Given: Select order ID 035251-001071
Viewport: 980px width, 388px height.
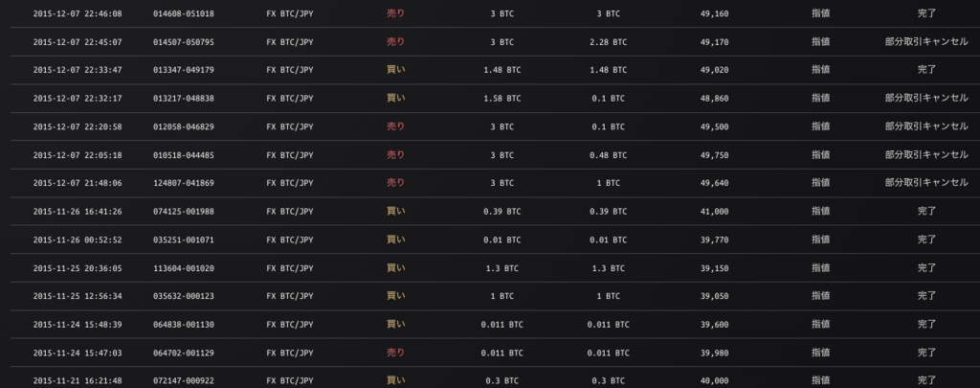Looking at the screenshot, I should point(183,240).
